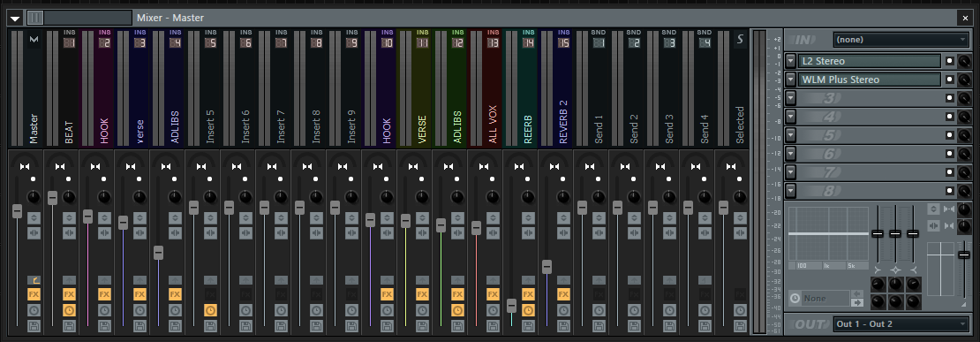Open the arrow menu for slot 7

click(791, 172)
